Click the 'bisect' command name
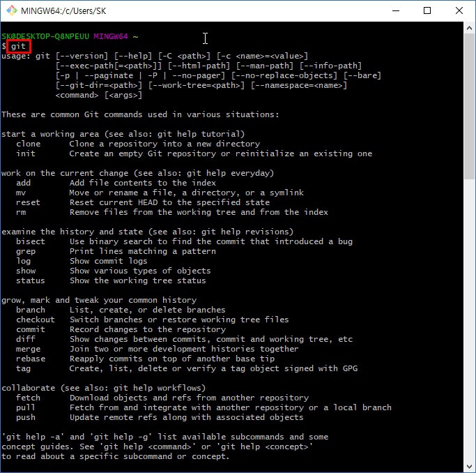This screenshot has width=476, height=473. pos(31,241)
